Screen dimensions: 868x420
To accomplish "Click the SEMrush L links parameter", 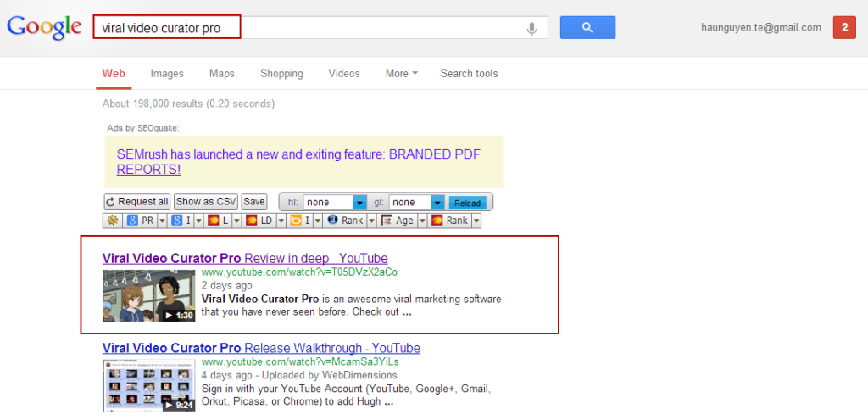I will tap(218, 221).
